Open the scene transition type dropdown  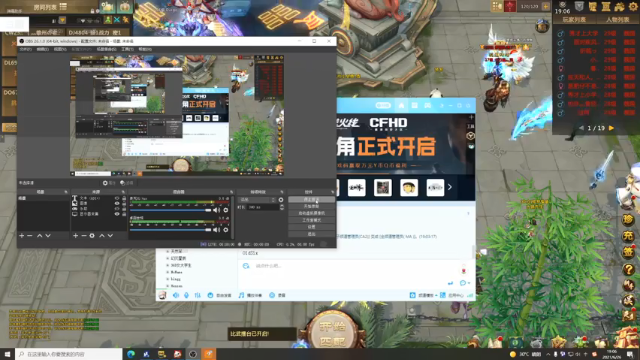point(257,200)
